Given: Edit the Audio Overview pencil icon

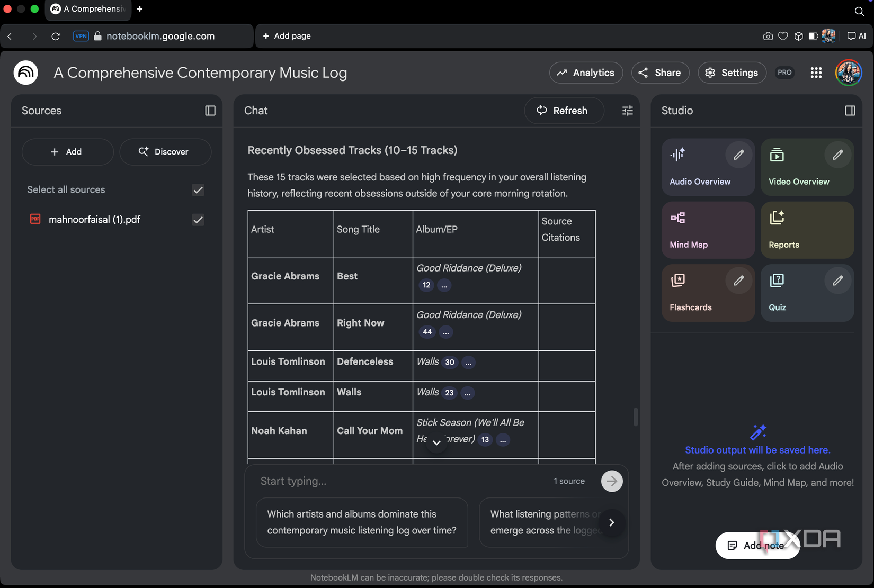Looking at the screenshot, I should [x=738, y=155].
